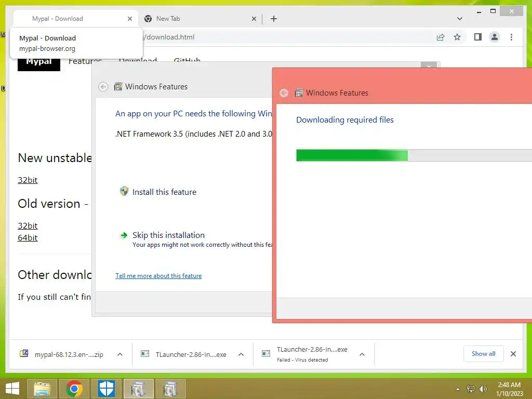Open the browser side panel icon
This screenshot has width=532, height=399.
pyautogui.click(x=478, y=37)
